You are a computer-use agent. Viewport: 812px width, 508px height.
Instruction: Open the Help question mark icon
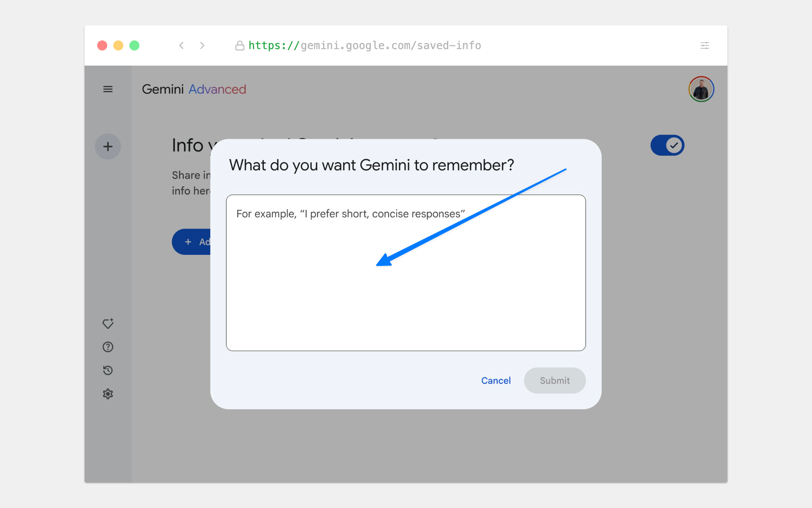coord(108,347)
